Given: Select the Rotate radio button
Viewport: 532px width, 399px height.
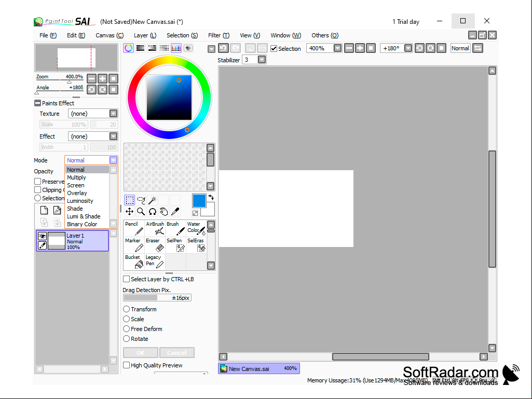Looking at the screenshot, I should tap(126, 339).
